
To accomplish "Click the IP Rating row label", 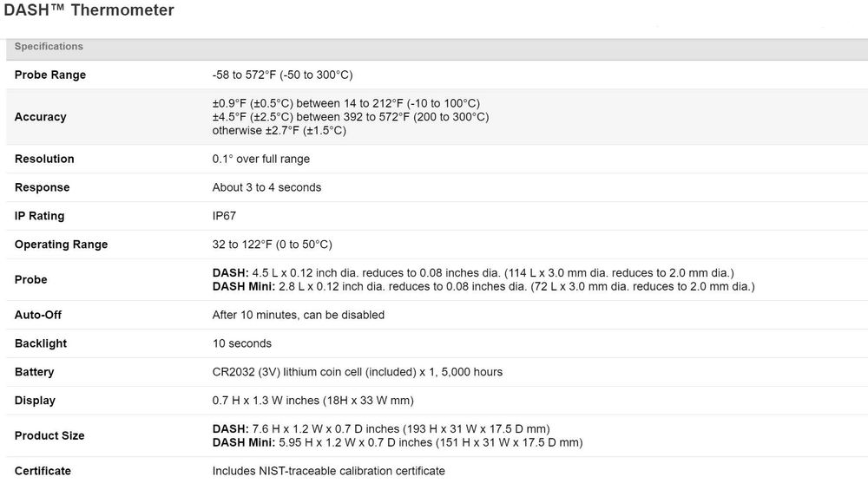I will coord(39,216).
